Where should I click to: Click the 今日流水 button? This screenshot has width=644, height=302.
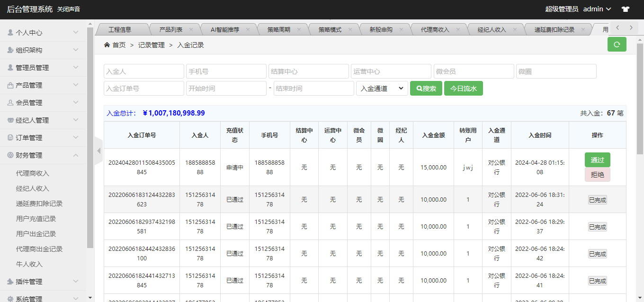tap(463, 89)
